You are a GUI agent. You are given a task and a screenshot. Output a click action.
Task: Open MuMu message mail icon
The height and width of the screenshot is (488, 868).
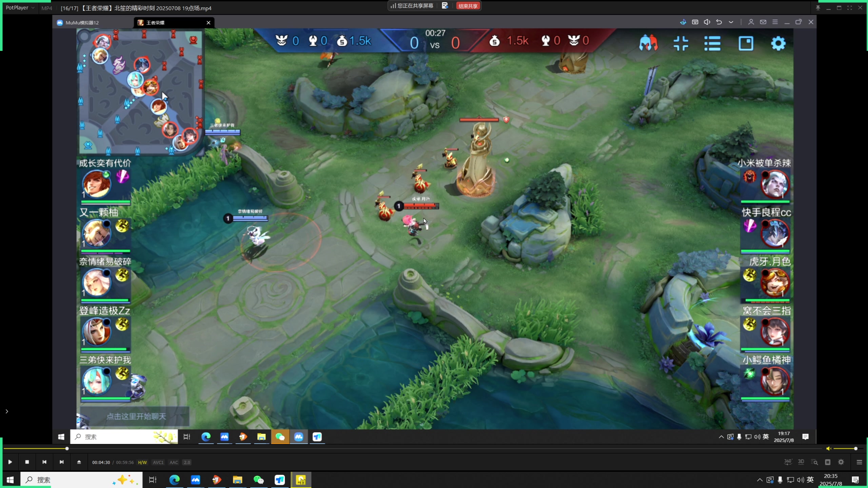pos(763,22)
